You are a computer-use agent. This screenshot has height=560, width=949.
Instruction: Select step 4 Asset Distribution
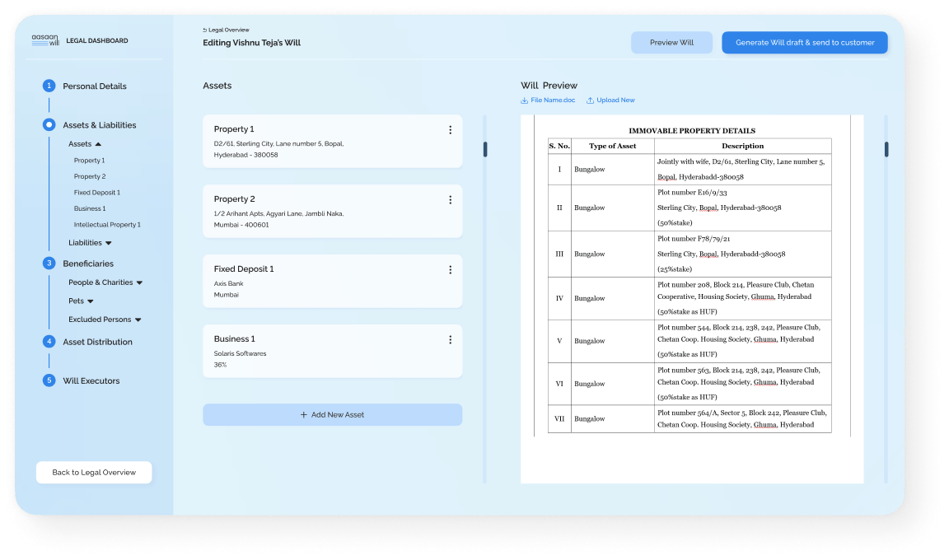(97, 342)
